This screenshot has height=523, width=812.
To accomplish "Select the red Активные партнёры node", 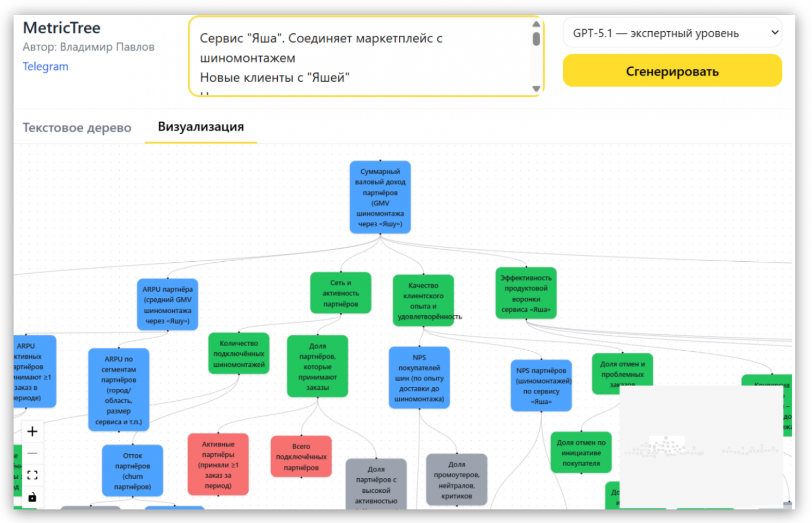I will click(218, 465).
